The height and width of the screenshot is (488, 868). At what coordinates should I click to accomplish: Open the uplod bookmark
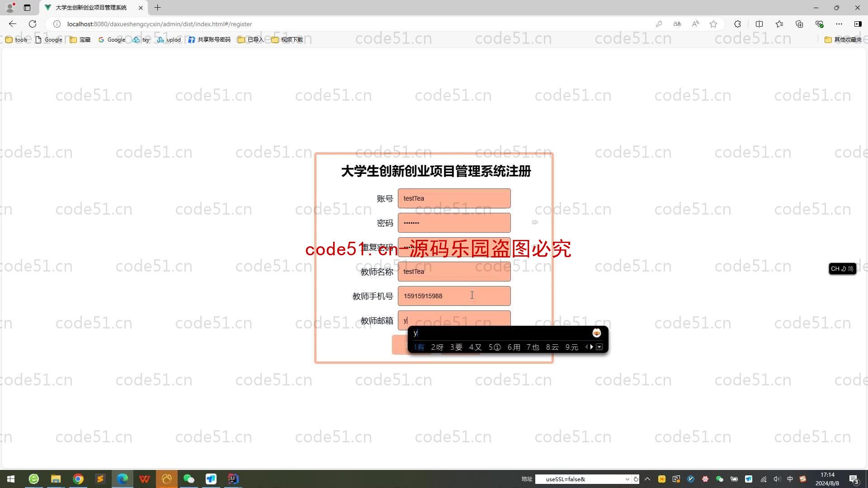coord(169,40)
